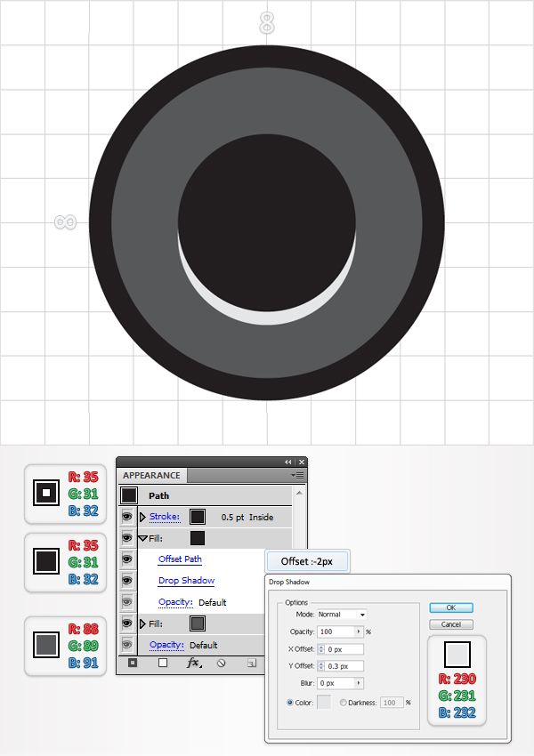Select the APPEARANCE tab
The height and width of the screenshot is (756, 534).
151,476
